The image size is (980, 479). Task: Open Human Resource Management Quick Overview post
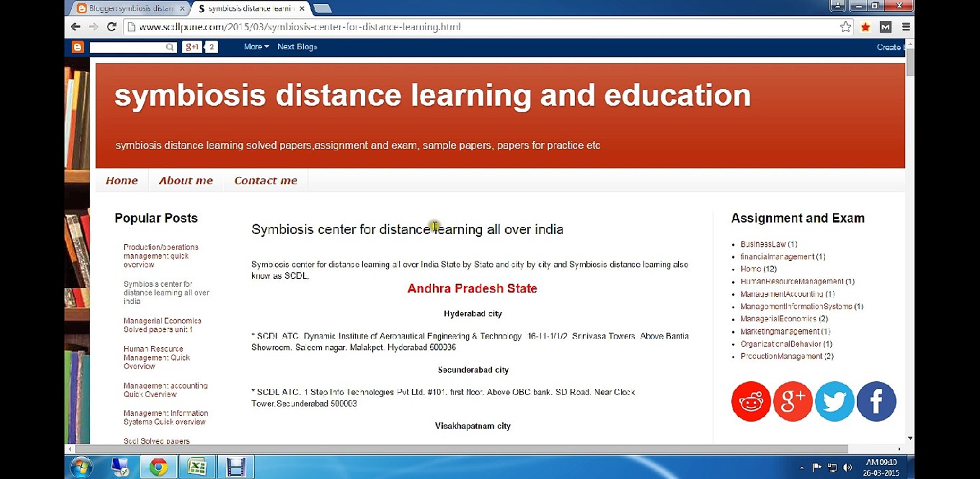157,357
